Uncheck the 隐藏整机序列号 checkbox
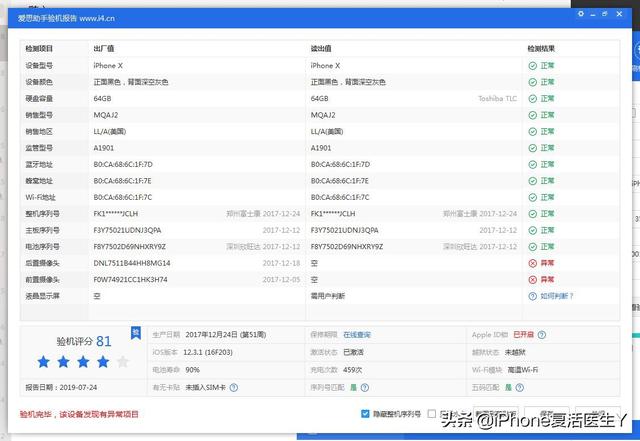Image resolution: width=640 pixels, height=441 pixels. (x=365, y=414)
